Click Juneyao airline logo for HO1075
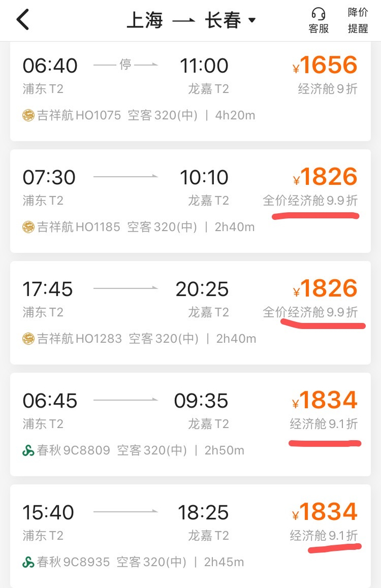 28,115
